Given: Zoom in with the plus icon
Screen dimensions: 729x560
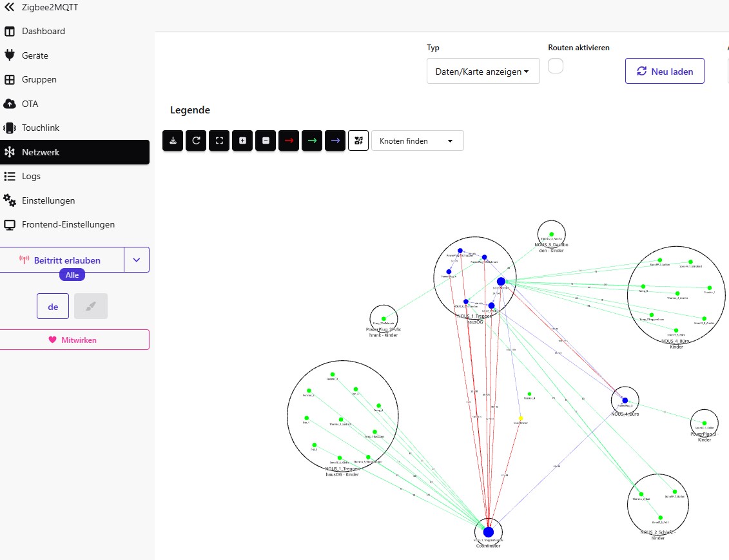Looking at the screenshot, I should [242, 140].
